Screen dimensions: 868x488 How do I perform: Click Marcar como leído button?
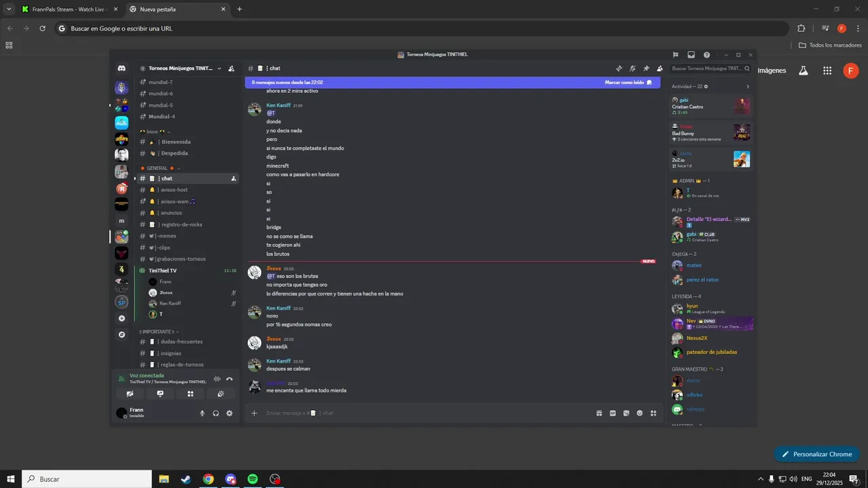[x=628, y=82]
